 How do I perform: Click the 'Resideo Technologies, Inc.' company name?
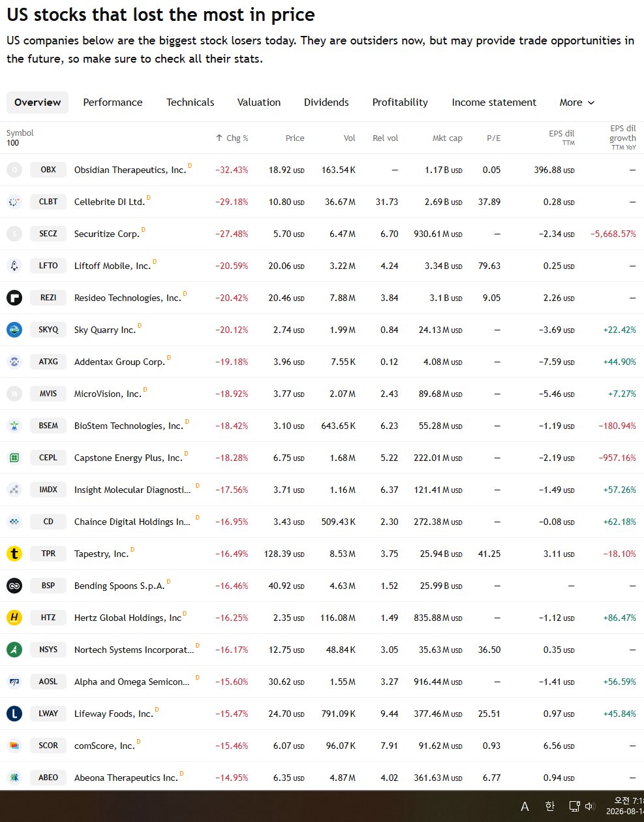point(127,298)
